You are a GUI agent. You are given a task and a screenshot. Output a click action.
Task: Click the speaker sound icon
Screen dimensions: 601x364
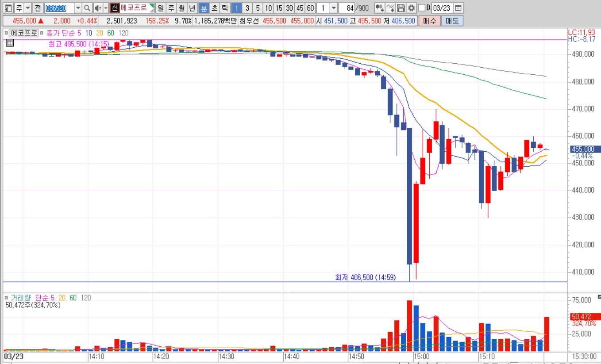pos(98,8)
